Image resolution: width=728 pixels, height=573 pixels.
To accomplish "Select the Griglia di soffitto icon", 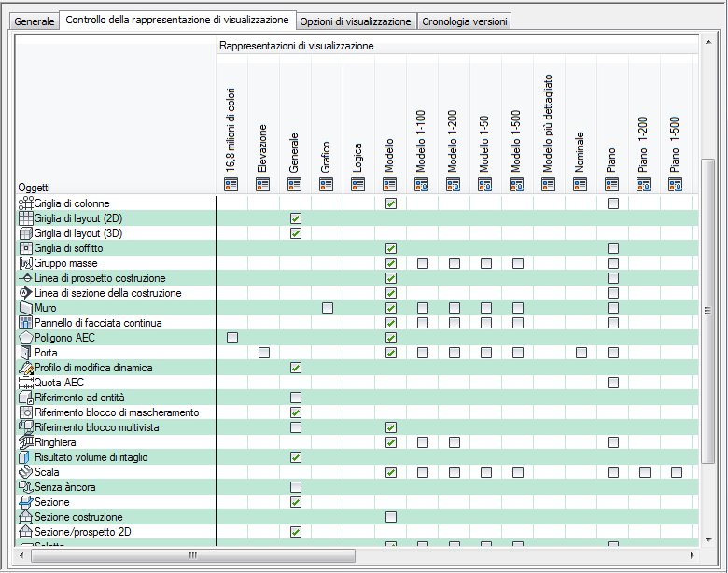I will pos(26,248).
